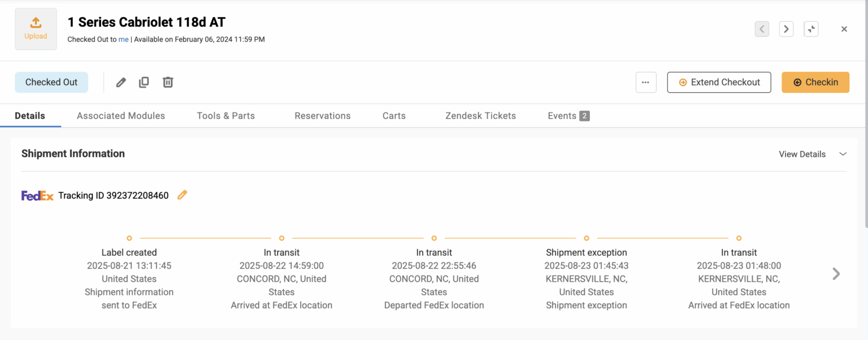The height and width of the screenshot is (340, 868).
Task: Open the 'me' checkout user link
Action: 124,39
